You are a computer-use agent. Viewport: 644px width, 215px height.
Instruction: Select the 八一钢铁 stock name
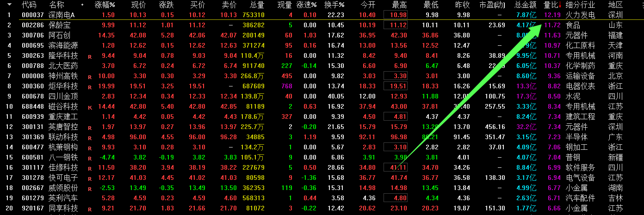point(64,157)
